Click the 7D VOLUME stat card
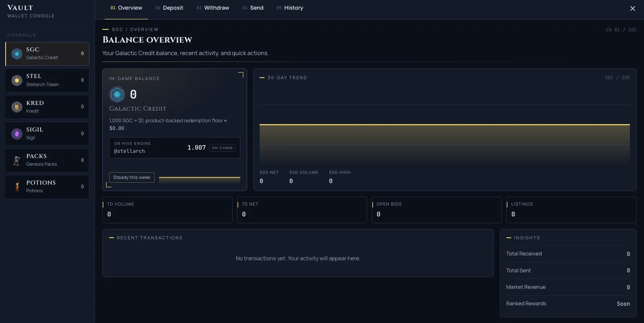 coord(167,210)
